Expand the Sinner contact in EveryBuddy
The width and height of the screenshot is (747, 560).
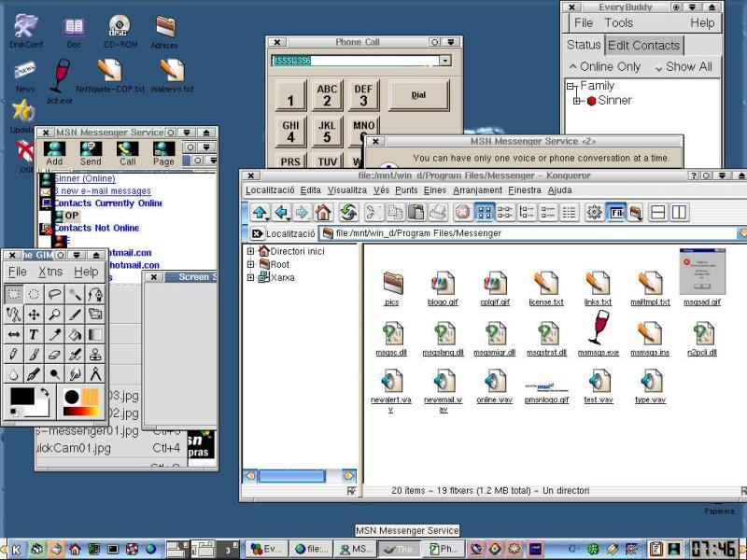577,101
